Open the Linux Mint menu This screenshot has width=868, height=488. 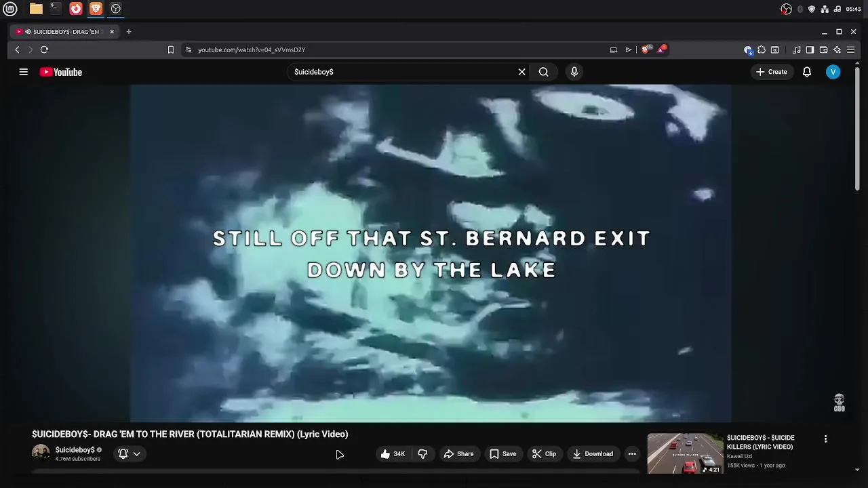(9, 9)
